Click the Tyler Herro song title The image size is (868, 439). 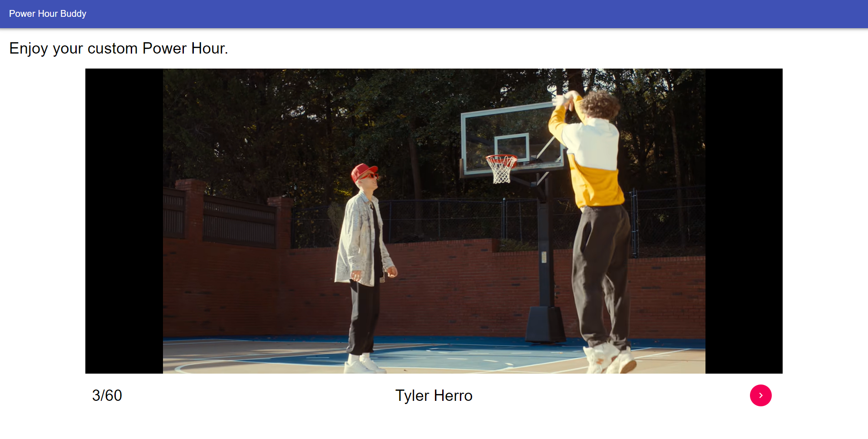(434, 395)
